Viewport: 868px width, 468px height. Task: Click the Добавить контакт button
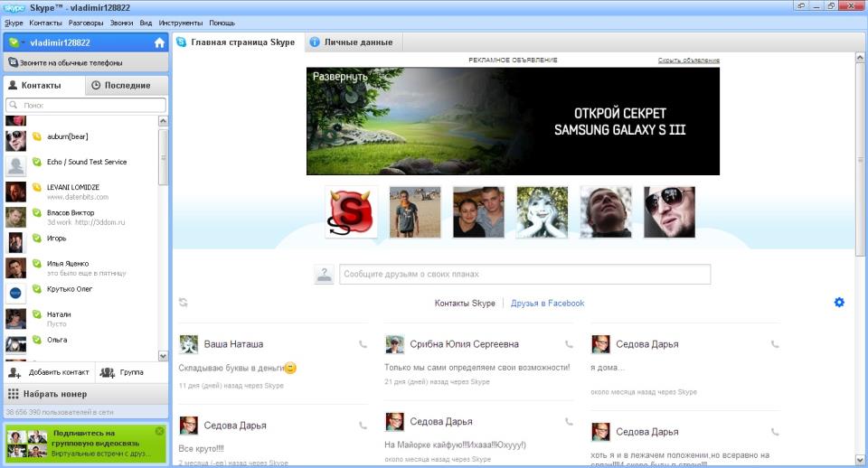click(x=49, y=372)
